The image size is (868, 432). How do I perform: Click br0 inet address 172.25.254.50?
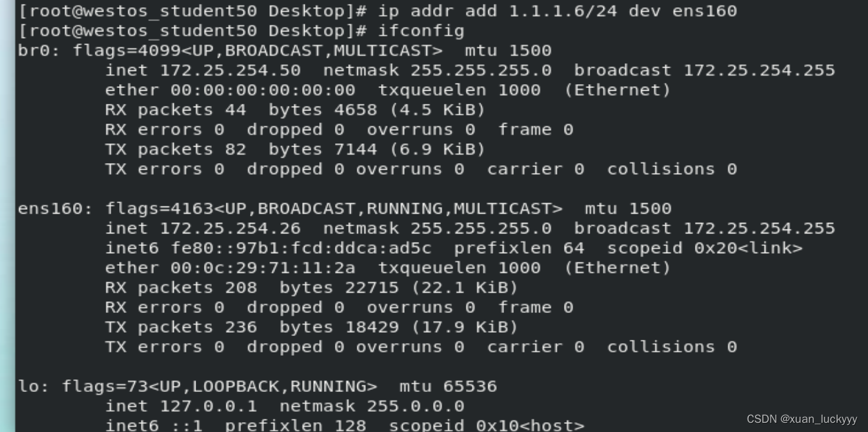[x=230, y=70]
